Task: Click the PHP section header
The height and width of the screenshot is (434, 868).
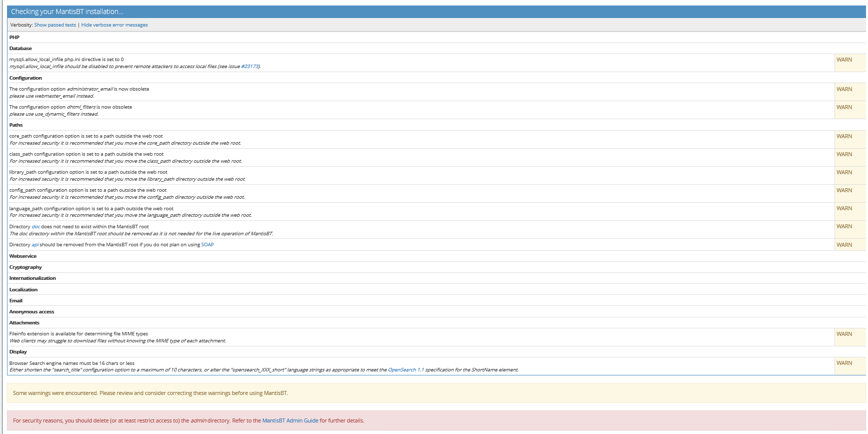Action: pyautogui.click(x=14, y=38)
